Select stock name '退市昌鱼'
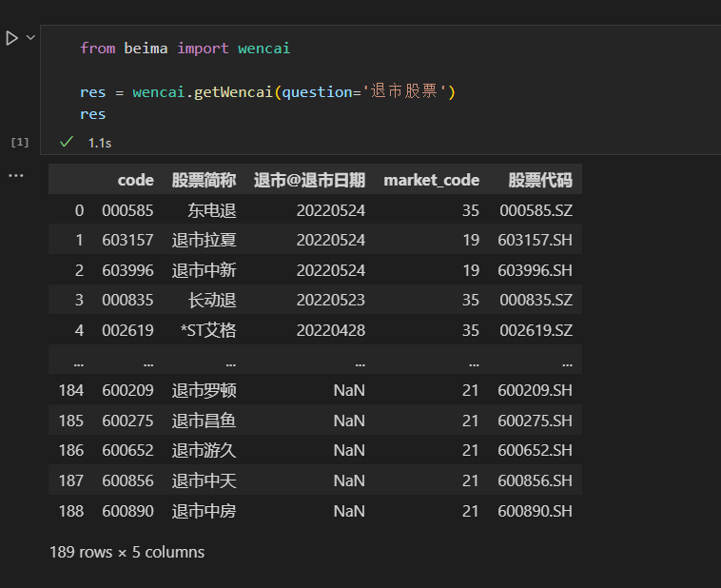Image resolution: width=721 pixels, height=588 pixels. pyautogui.click(x=204, y=421)
